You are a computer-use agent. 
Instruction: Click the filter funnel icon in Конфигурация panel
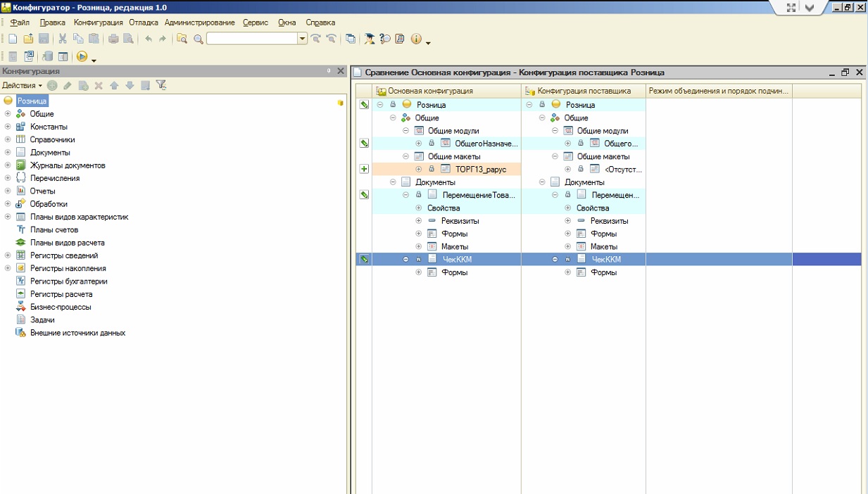(161, 85)
